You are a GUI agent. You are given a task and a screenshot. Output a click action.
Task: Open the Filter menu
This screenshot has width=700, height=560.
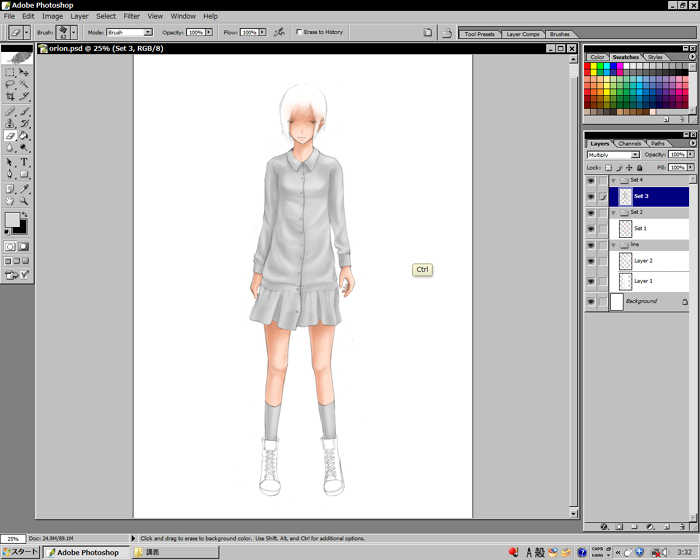click(x=131, y=16)
